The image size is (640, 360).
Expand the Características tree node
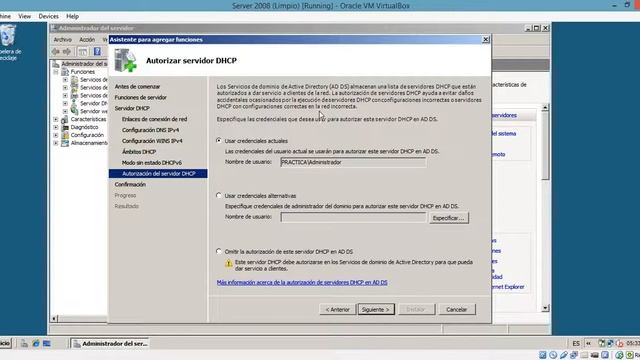[x=56, y=119]
